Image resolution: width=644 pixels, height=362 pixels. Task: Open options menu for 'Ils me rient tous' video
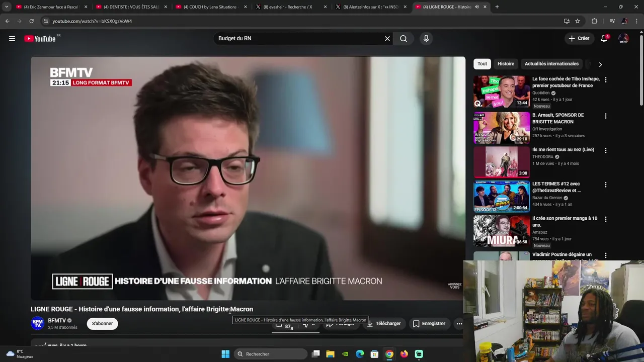click(605, 150)
